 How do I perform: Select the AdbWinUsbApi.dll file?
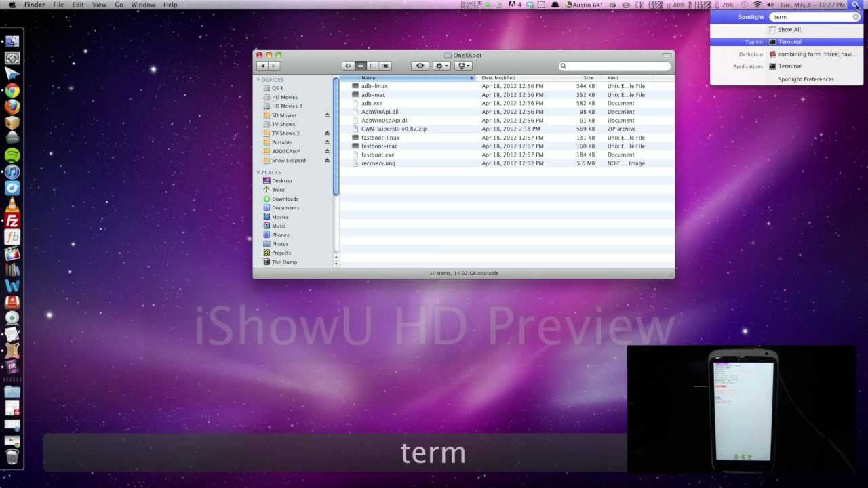(x=384, y=121)
